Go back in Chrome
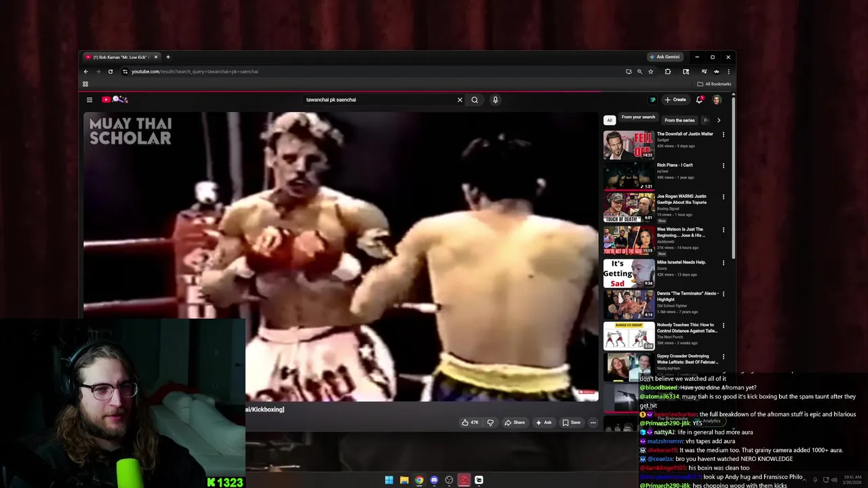Screen dimensions: 868x488 tap(86, 71)
